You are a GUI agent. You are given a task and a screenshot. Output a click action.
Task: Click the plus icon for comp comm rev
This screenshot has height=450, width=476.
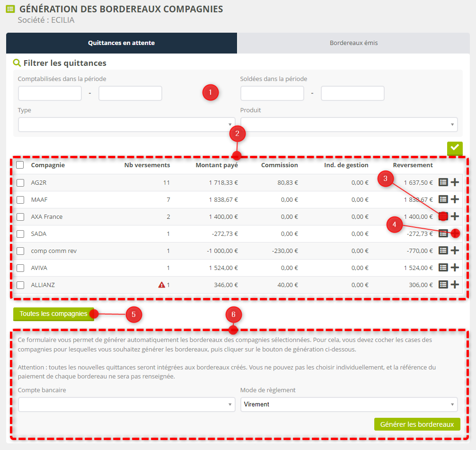coord(455,251)
